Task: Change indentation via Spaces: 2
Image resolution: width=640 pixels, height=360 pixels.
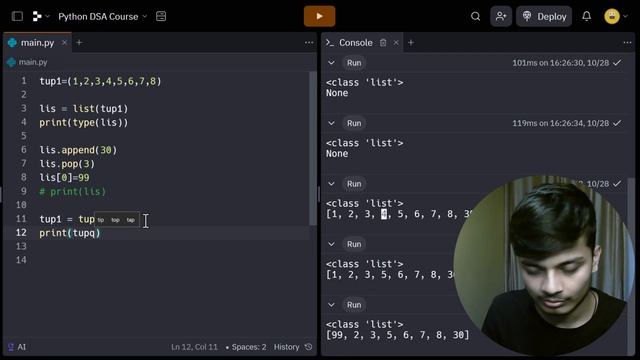Action: pyautogui.click(x=246, y=347)
